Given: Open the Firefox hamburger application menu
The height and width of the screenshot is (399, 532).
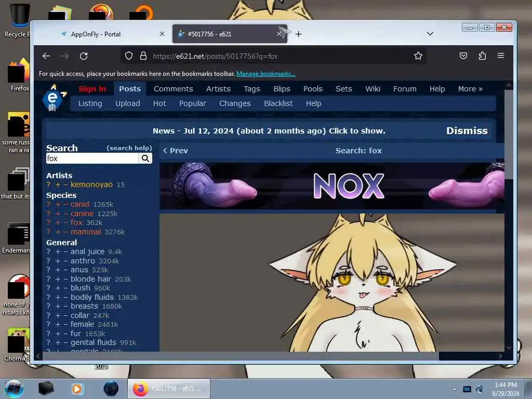Looking at the screenshot, I should click(501, 56).
